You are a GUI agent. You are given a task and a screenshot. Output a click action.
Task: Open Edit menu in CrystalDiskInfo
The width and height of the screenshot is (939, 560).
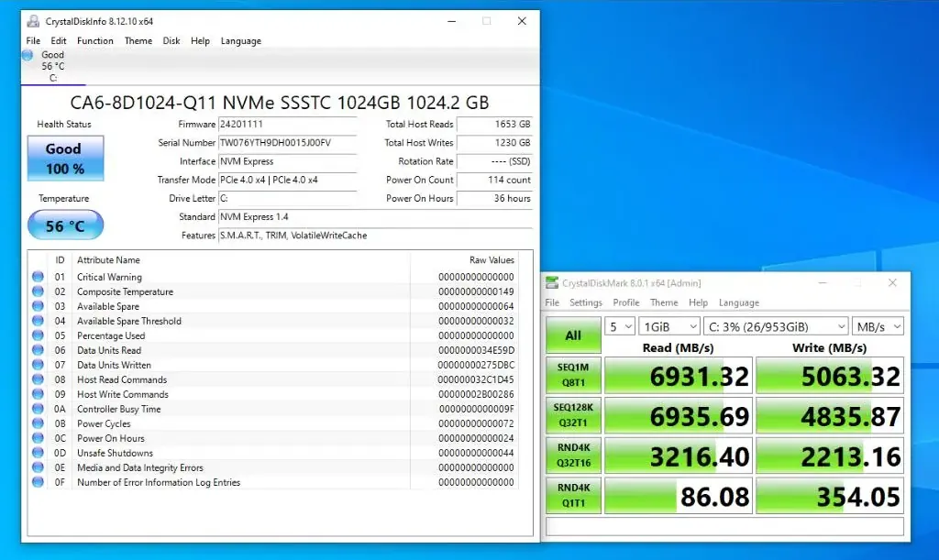tap(58, 40)
